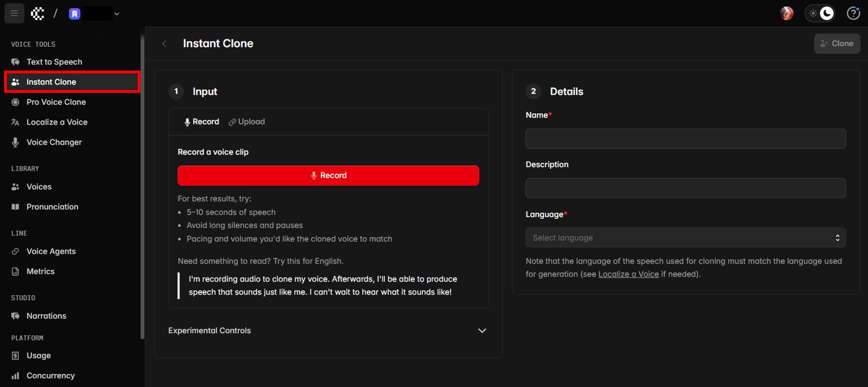
Task: Open Voice Changer from sidebar
Action: (54, 142)
